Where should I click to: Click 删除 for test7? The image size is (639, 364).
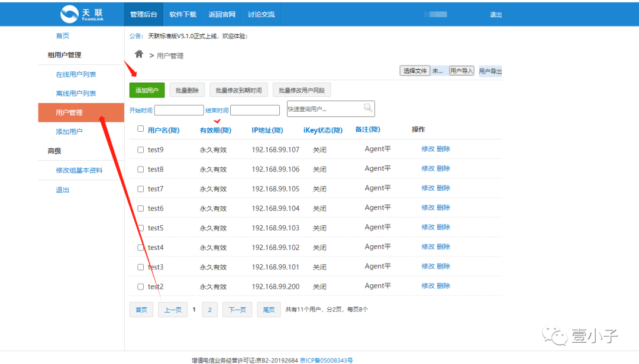[443, 188]
